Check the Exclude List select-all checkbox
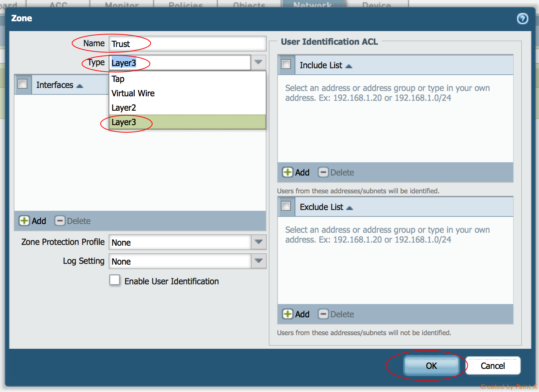This screenshot has width=539, height=392. [x=286, y=206]
